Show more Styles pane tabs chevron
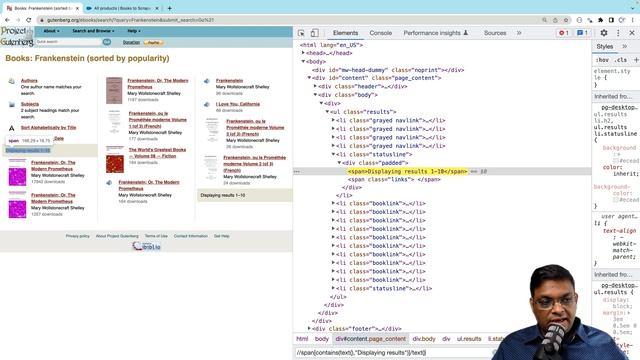Screen dimensions: 640x360 [x=624, y=46]
